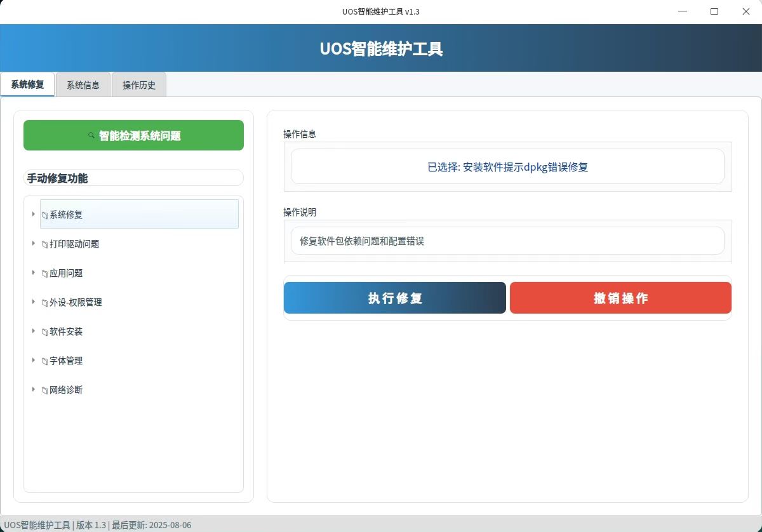Open the 系统信息 tab
Screen dimensions: 762x532
tap(83, 85)
